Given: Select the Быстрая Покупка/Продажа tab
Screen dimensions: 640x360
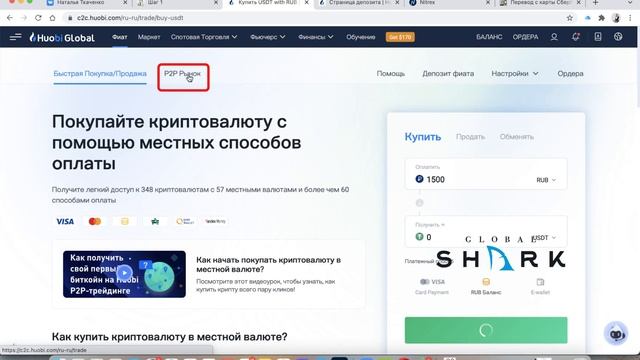Looking at the screenshot, I should (100, 74).
